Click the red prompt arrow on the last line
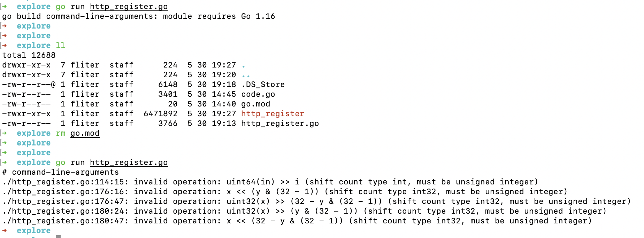The width and height of the screenshot is (644, 238). coord(5,231)
